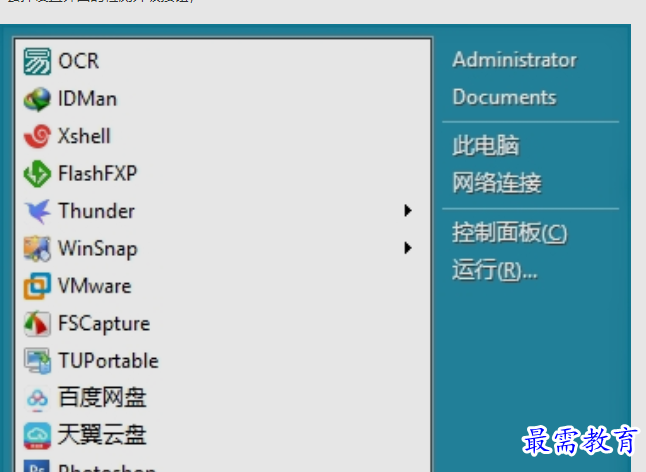
Task: Select the Thunder menu item
Action: pos(223,211)
